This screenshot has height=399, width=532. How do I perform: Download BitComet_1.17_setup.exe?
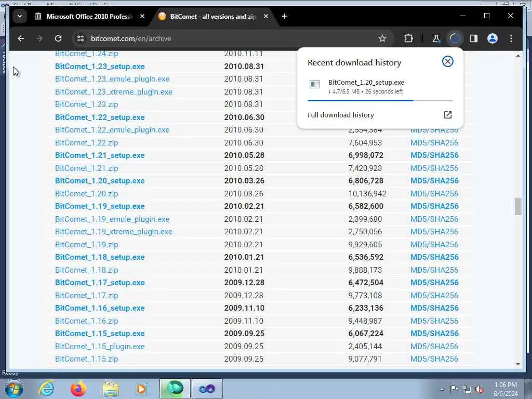pyautogui.click(x=100, y=283)
